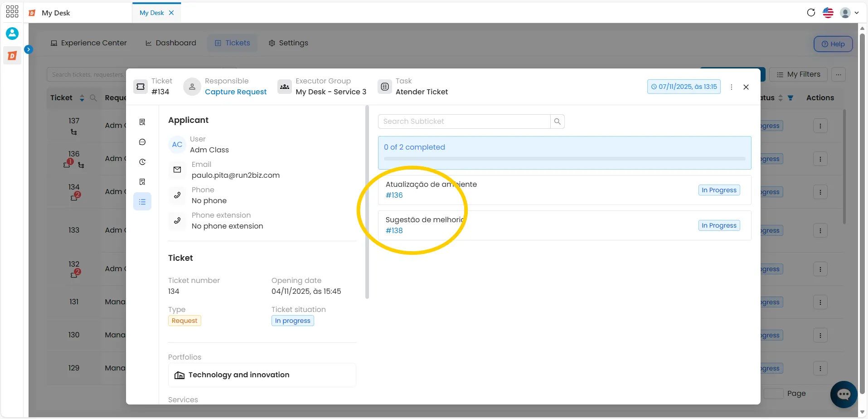Open the Settings menu

(288, 43)
